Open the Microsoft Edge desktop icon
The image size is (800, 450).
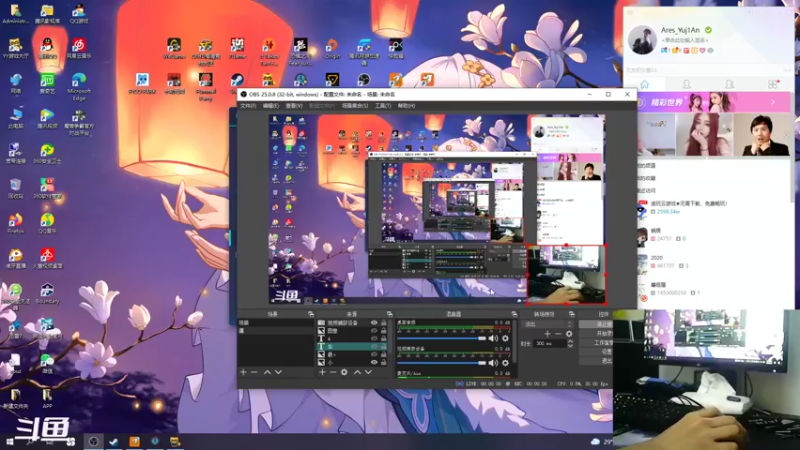[x=79, y=86]
